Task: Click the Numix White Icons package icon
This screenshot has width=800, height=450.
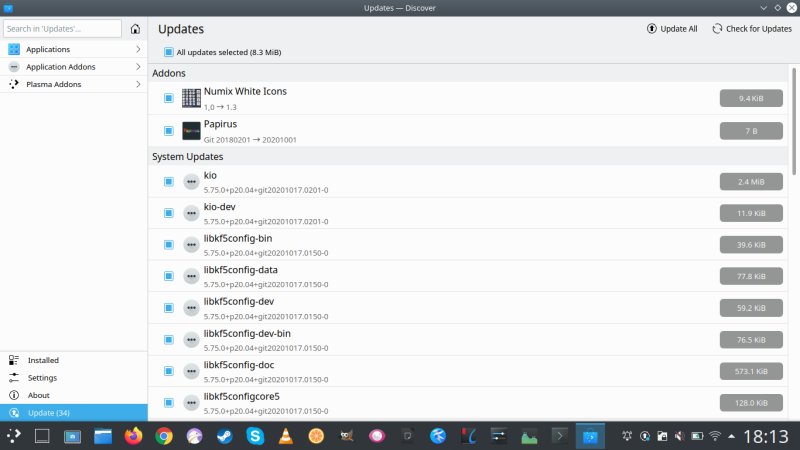Action: pos(191,98)
